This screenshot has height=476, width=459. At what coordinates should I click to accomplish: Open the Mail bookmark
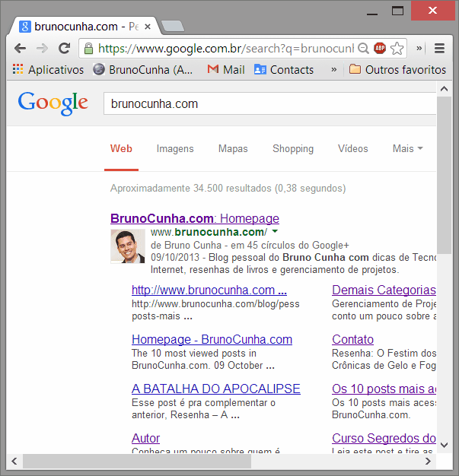point(226,70)
